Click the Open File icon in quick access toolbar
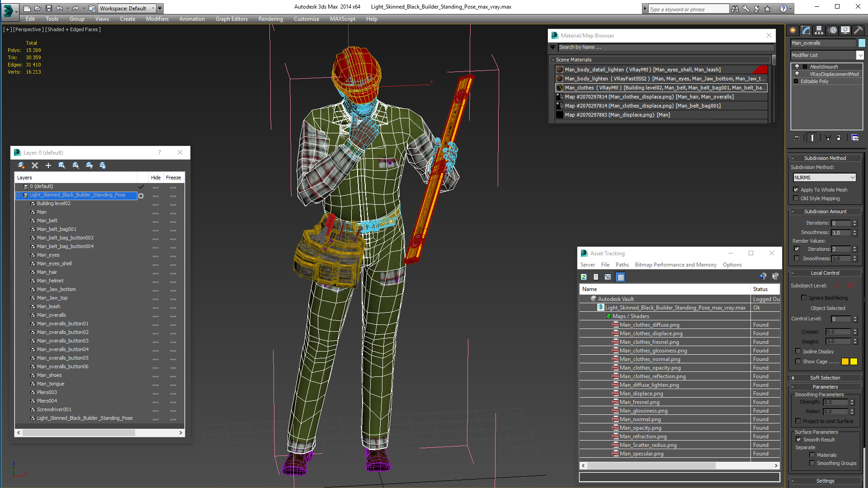Screen dimensions: 868x488 [x=38, y=9]
